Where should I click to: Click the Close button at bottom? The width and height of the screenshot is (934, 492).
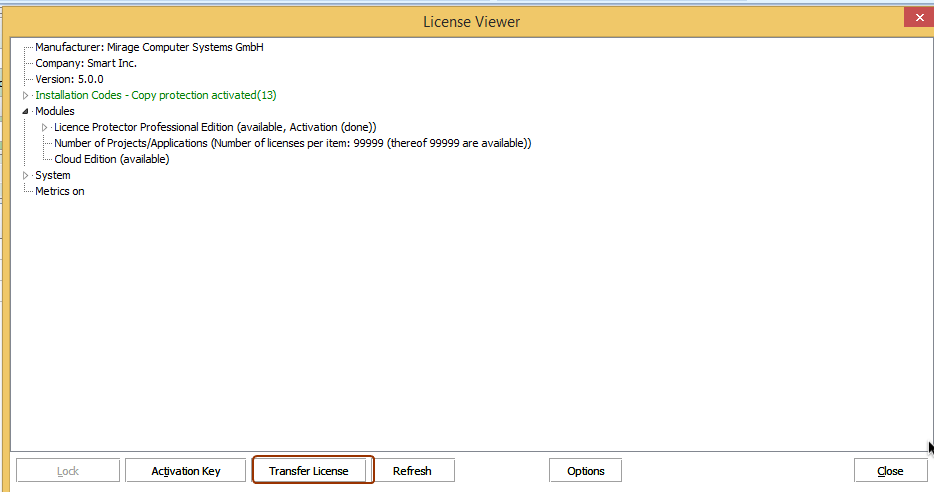pos(890,471)
